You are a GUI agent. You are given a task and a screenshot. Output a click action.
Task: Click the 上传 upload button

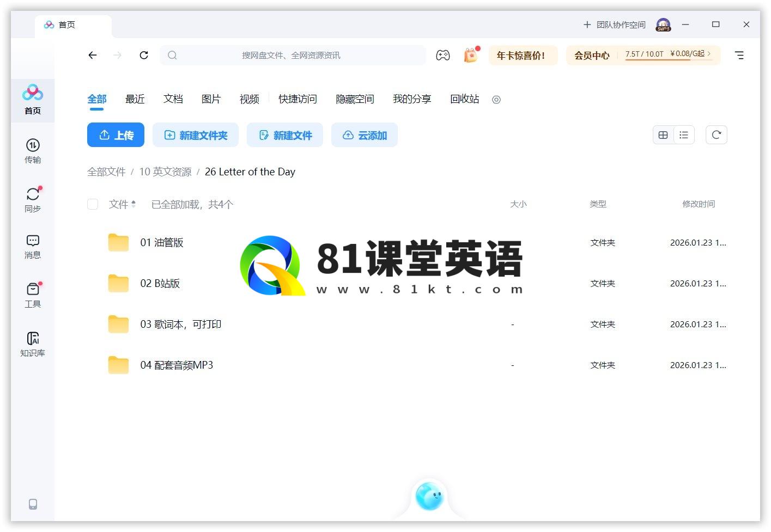click(116, 135)
